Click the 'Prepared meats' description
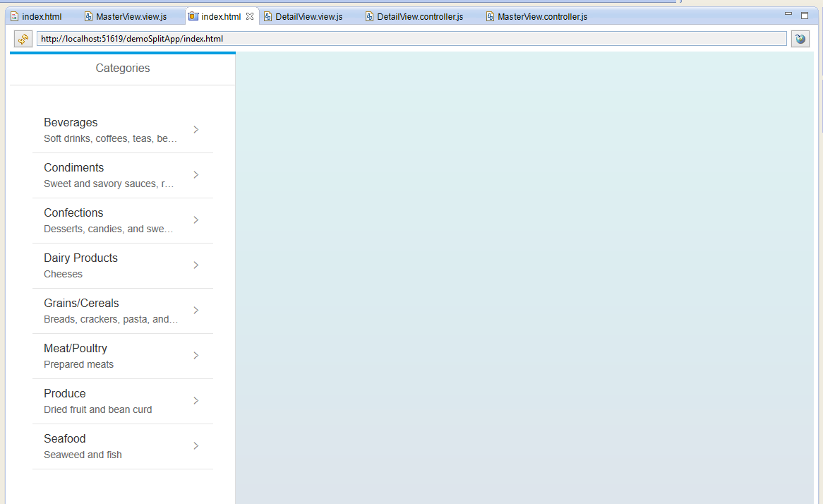Image resolution: width=823 pixels, height=504 pixels. [x=79, y=364]
